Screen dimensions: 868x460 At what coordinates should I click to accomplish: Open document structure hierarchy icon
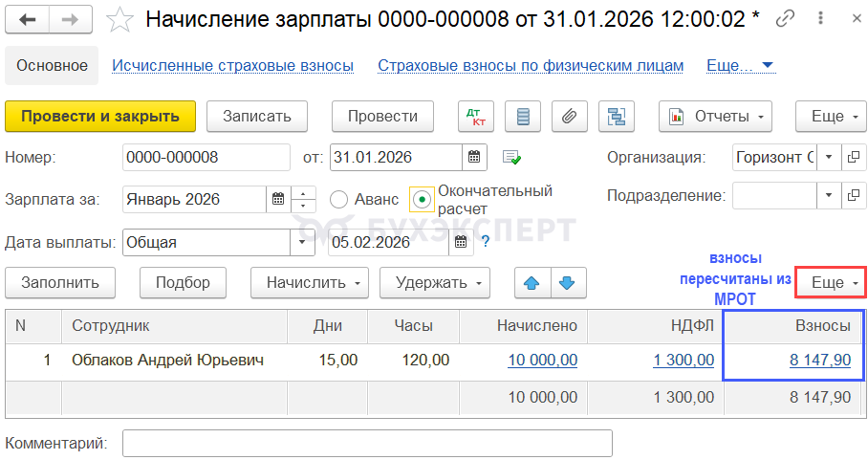pos(617,117)
